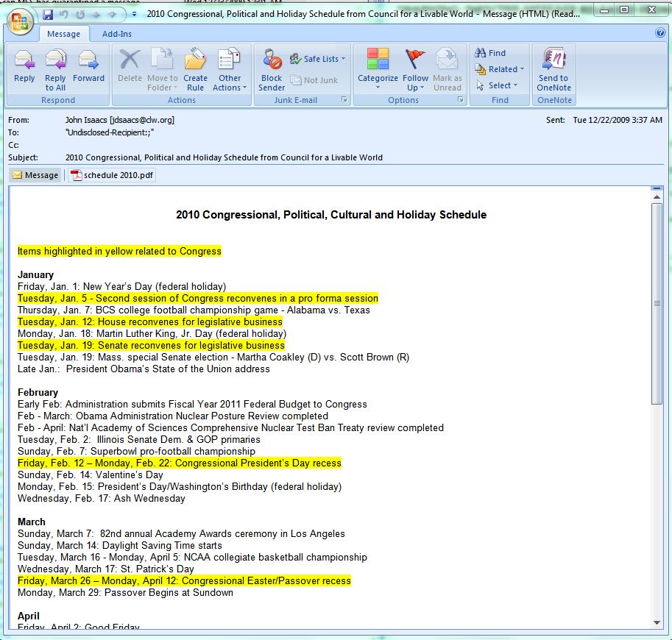
Task: Click the vertical scrollbar thumb
Action: [x=657, y=304]
